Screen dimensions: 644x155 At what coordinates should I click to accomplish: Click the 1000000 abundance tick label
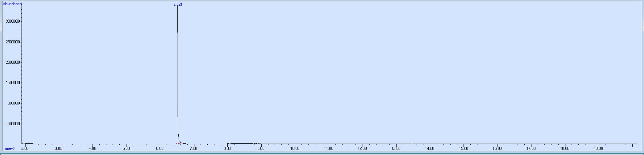(x=13, y=103)
